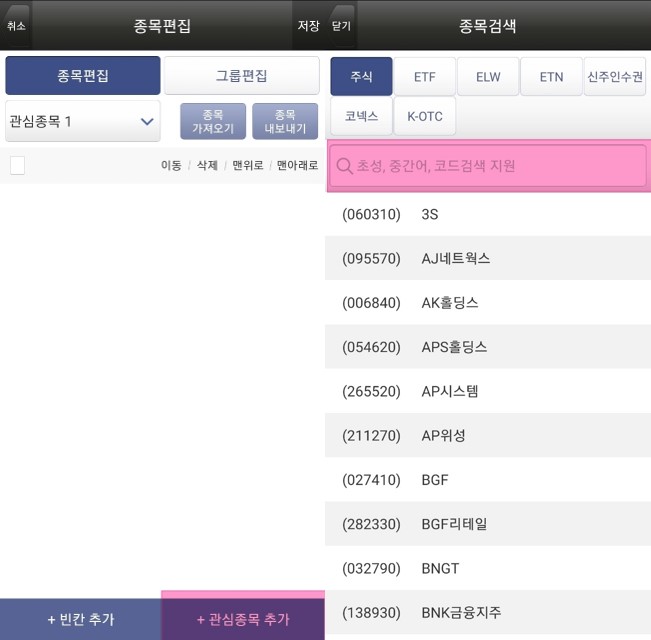
Task: Select stock row (006840) AK홀딩스
Action: point(488,303)
